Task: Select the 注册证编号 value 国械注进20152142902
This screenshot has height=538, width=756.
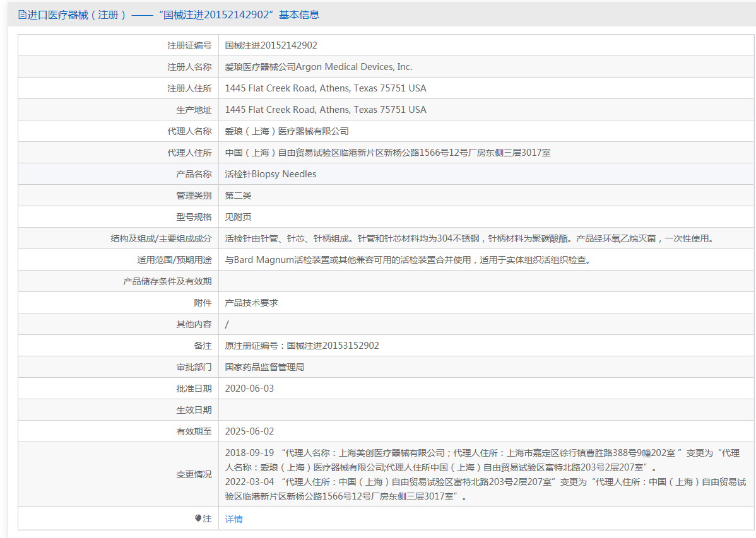Action: (x=271, y=45)
